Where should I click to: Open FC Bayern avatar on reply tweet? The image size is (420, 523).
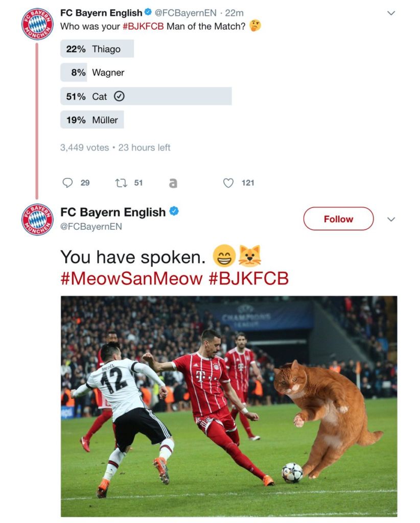37,220
